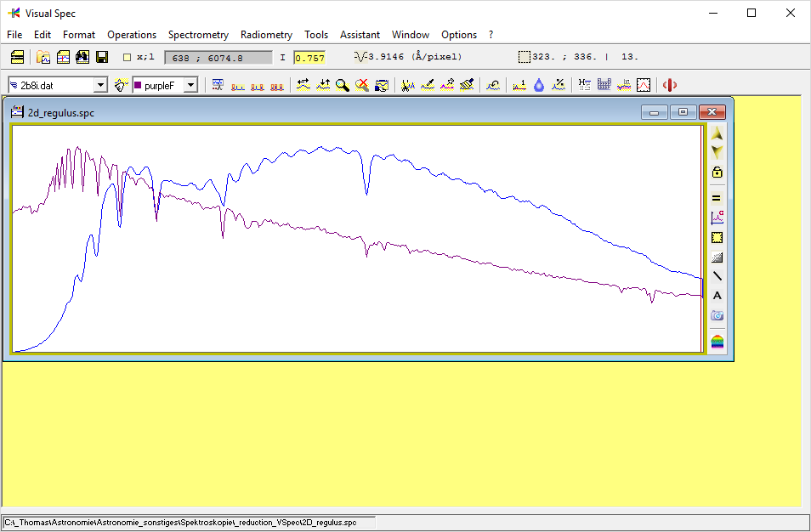This screenshot has height=532, width=811.
Task: Click the yellow up arrow button
Action: (717, 135)
